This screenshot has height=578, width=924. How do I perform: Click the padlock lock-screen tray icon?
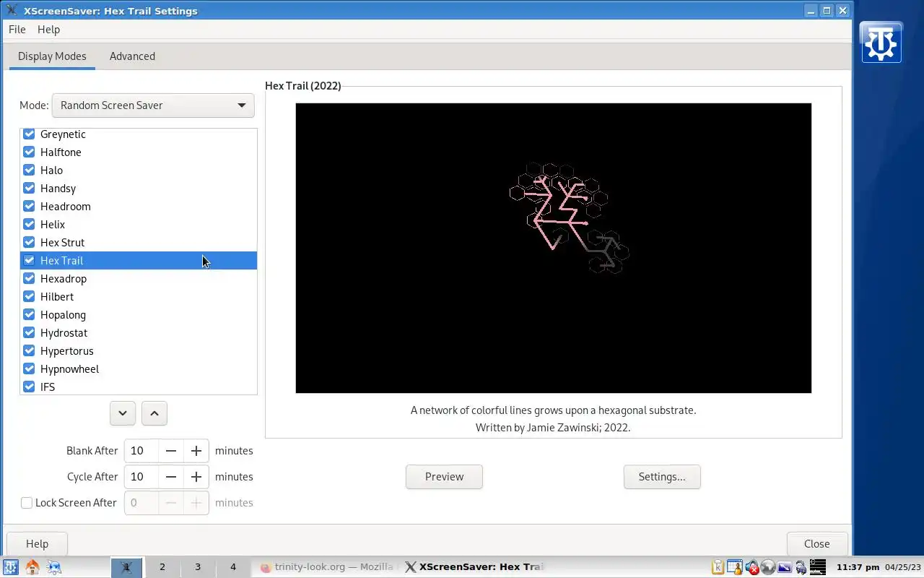[x=801, y=567]
